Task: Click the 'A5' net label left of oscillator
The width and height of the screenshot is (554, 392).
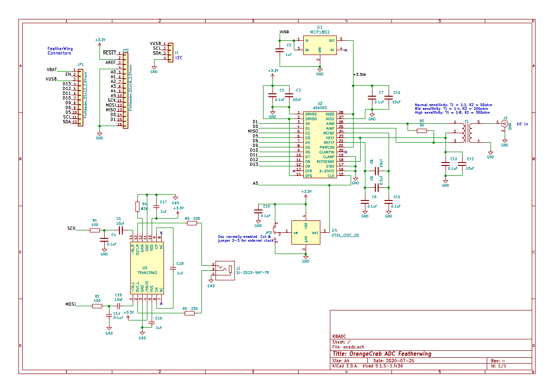Action: tap(255, 183)
